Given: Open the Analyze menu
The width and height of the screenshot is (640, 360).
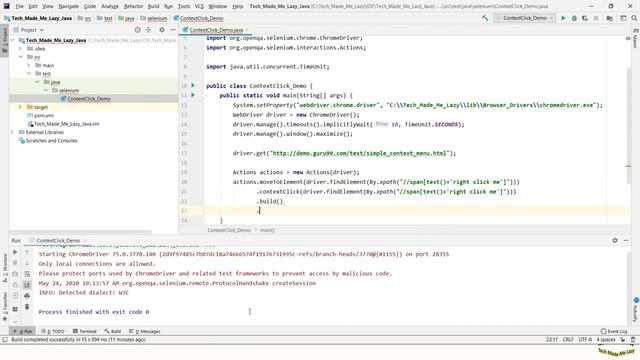Looking at the screenshot, I should tap(109, 6).
